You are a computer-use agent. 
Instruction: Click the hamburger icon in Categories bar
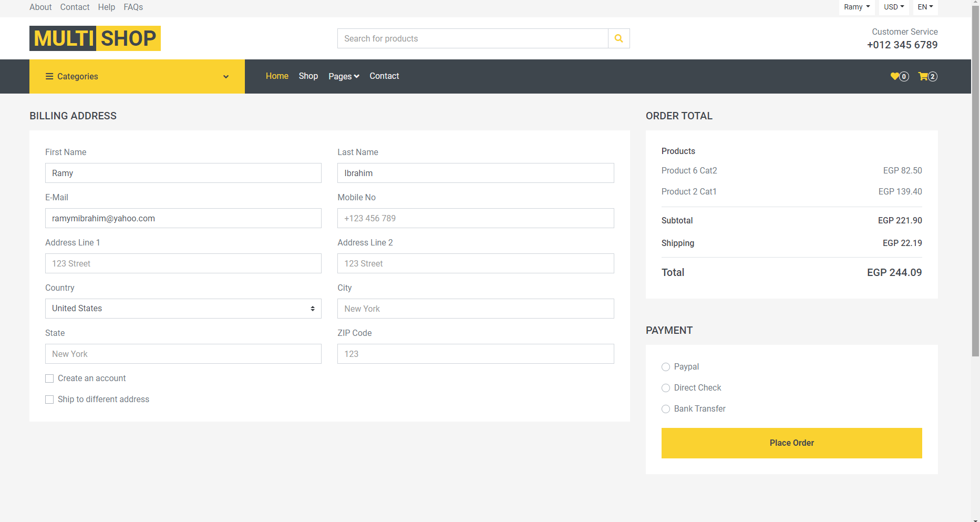(x=49, y=76)
